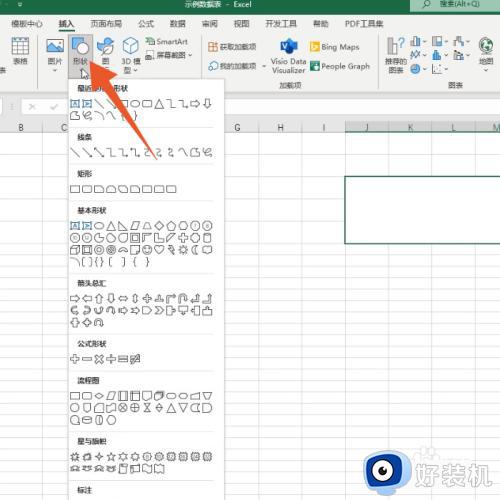The height and width of the screenshot is (500, 500).
Task: Select the cross shape in basic shapes
Action: pos(183,238)
